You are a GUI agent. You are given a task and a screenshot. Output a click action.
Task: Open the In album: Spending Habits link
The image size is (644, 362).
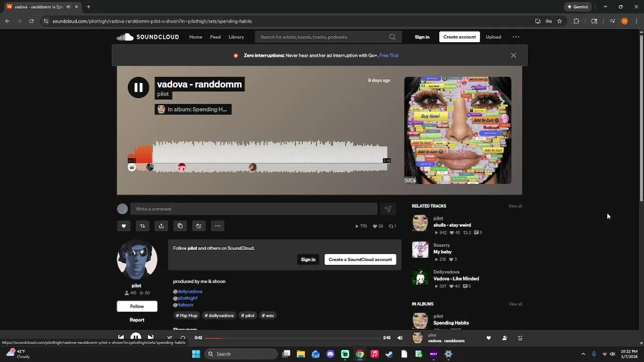(x=193, y=109)
